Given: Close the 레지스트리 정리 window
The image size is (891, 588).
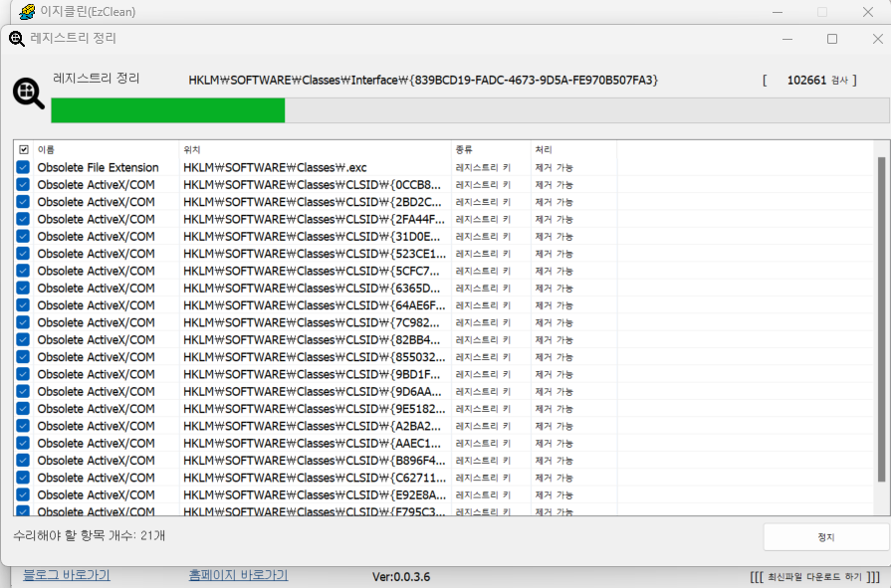Looking at the screenshot, I should 877,39.
